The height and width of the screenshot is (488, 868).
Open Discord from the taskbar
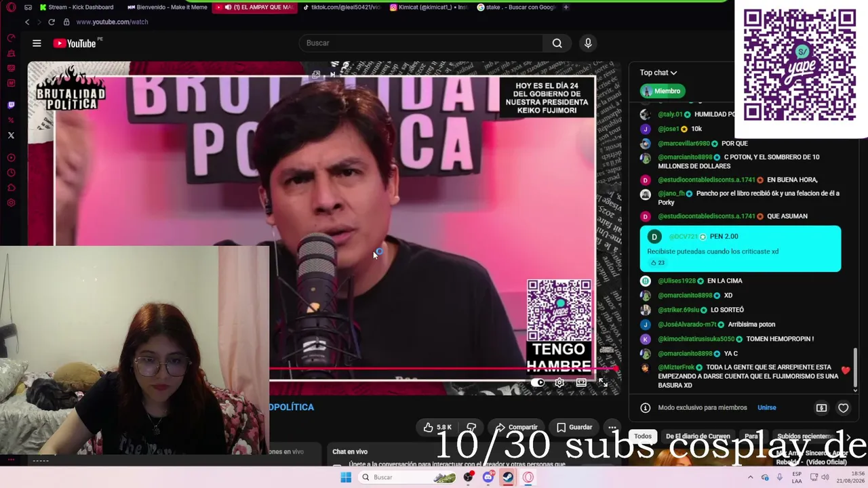488,477
